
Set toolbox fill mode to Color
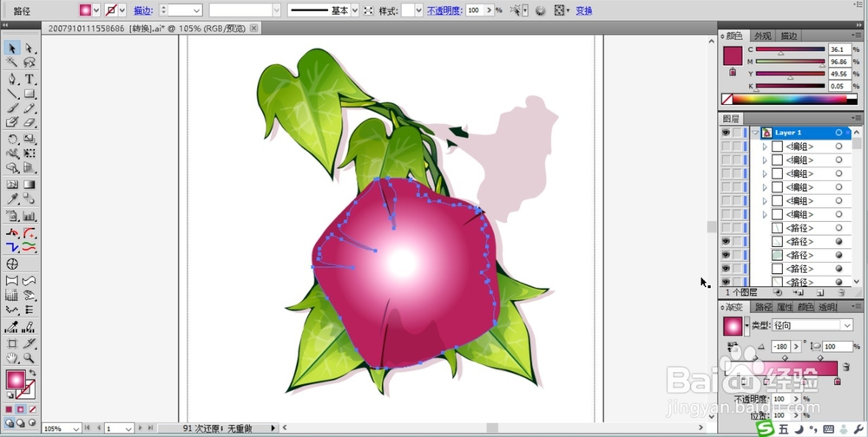coord(9,410)
